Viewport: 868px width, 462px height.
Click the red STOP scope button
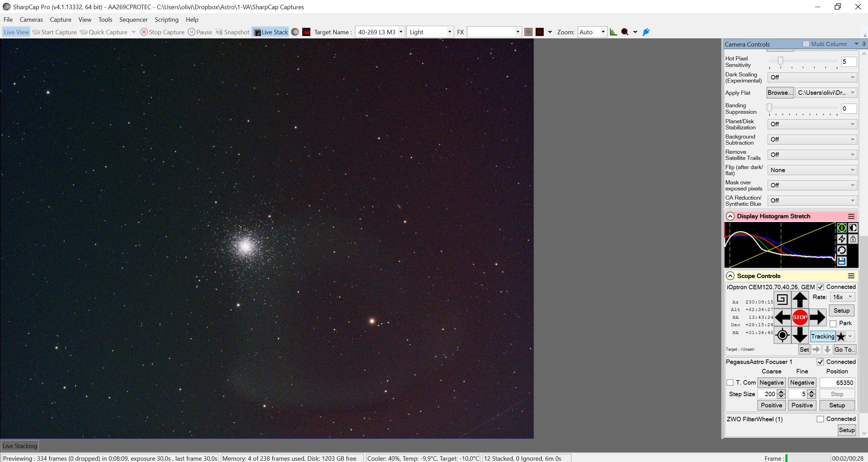tap(799, 317)
